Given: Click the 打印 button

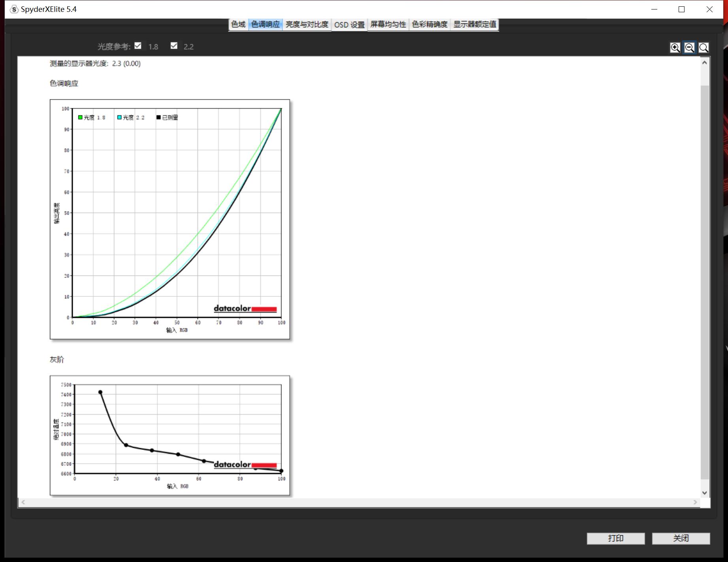Looking at the screenshot, I should pyautogui.click(x=615, y=538).
